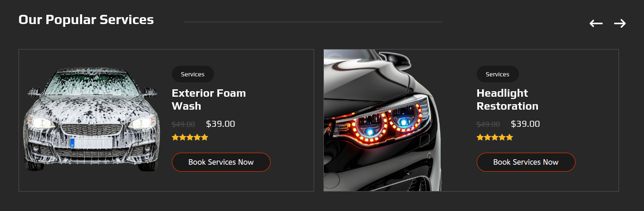Click the Headlight Restoration star rating
This screenshot has height=211, width=644.
495,137
